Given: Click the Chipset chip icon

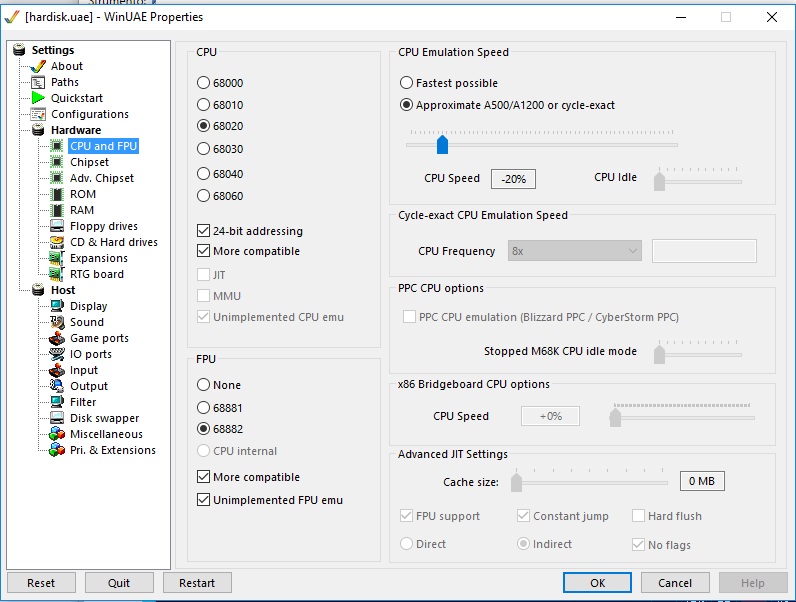Looking at the screenshot, I should coord(57,162).
